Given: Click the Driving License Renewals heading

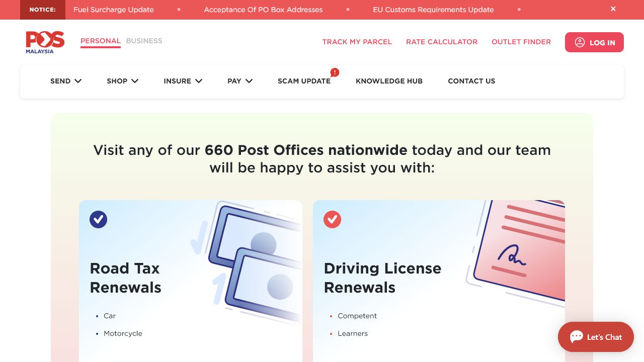Looking at the screenshot, I should [x=382, y=278].
